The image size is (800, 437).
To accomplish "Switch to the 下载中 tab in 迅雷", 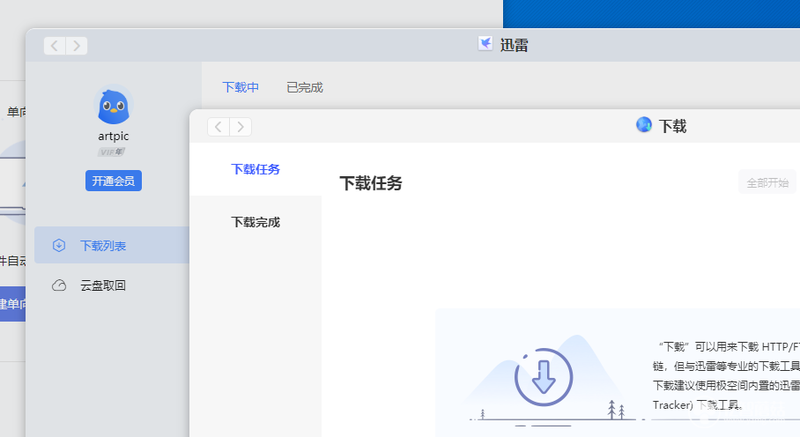I will (x=240, y=88).
